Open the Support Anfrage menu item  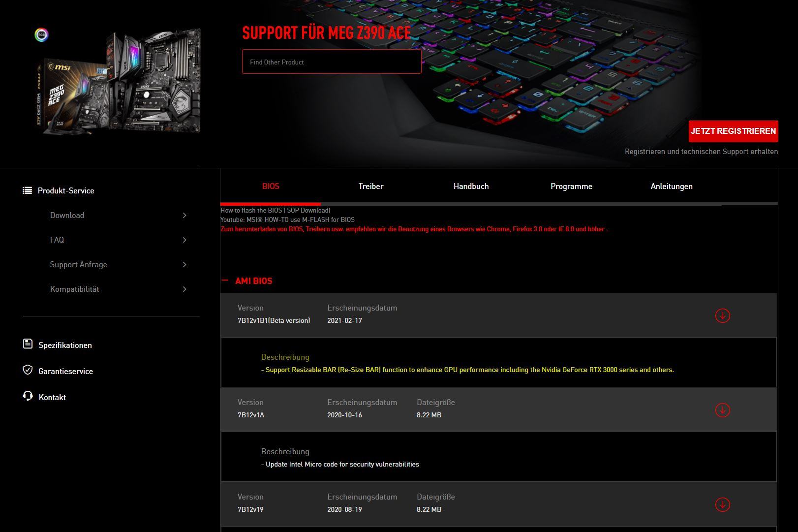coord(78,264)
